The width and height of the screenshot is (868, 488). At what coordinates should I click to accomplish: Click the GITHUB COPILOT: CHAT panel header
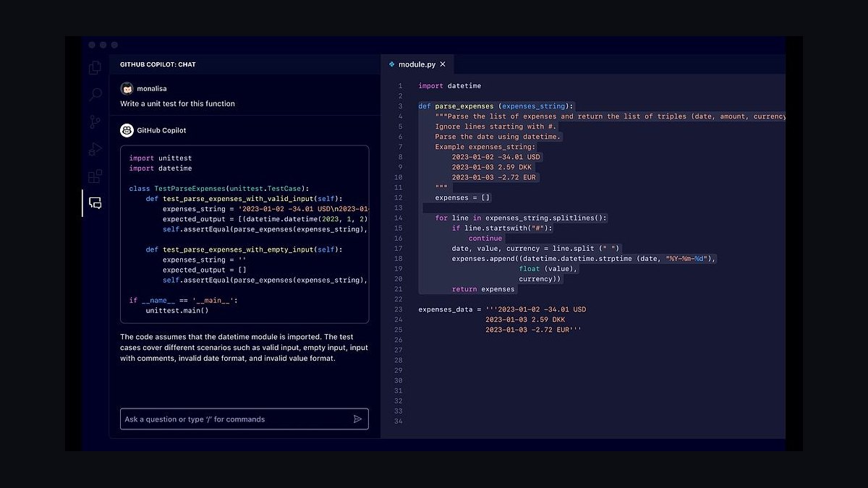click(x=158, y=64)
